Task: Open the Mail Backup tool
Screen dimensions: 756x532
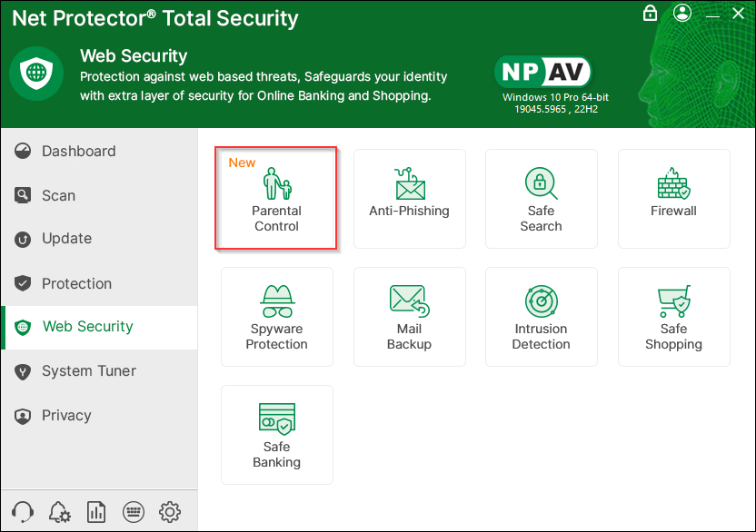Action: (x=409, y=317)
